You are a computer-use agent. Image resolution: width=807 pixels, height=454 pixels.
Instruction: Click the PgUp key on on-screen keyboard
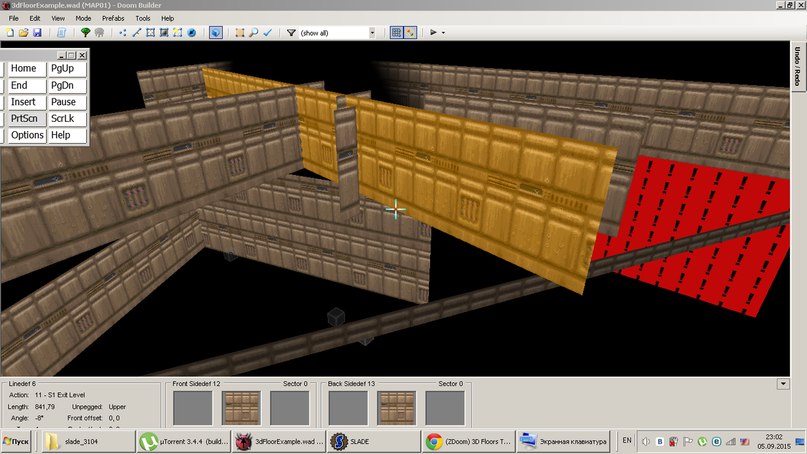click(x=67, y=68)
